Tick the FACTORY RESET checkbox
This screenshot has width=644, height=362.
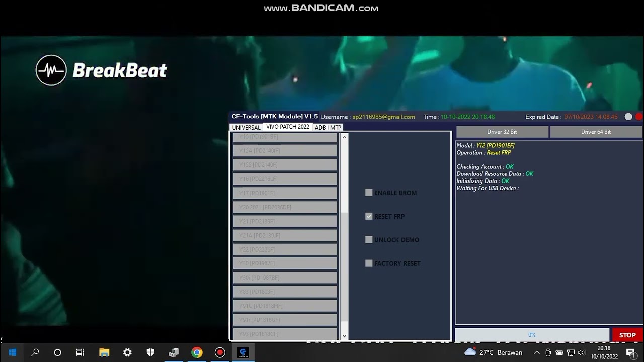[369, 263]
